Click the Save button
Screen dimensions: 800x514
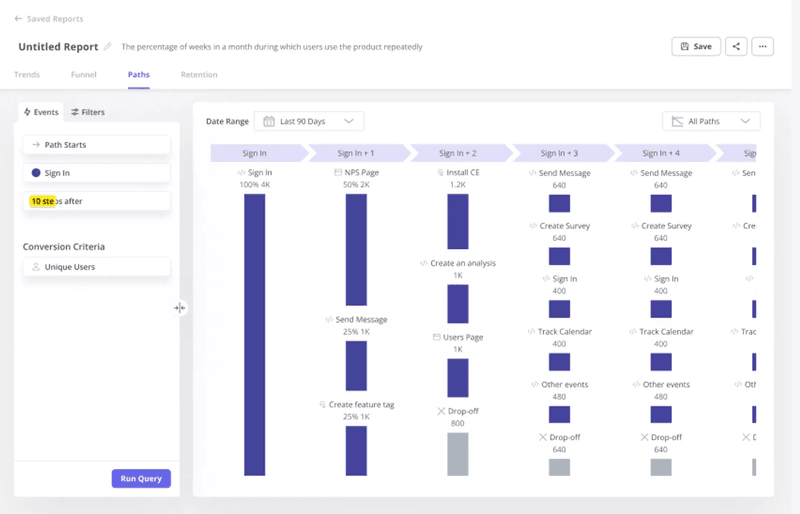(x=696, y=46)
